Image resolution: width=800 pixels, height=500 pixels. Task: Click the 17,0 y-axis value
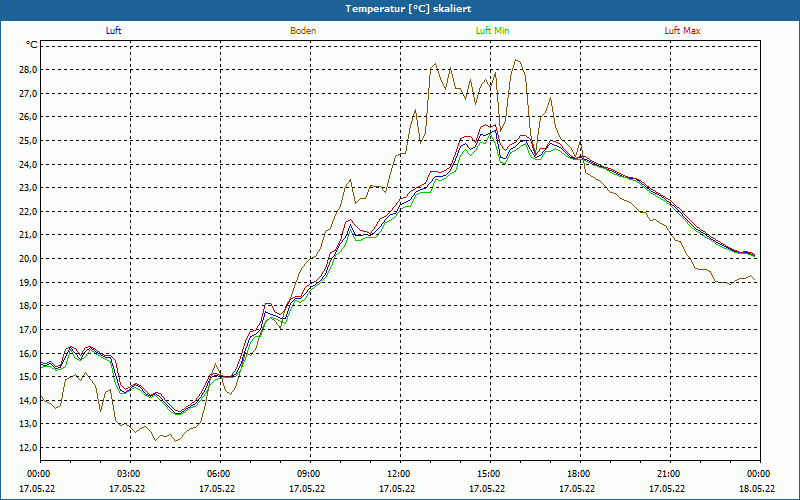pyautogui.click(x=29, y=330)
